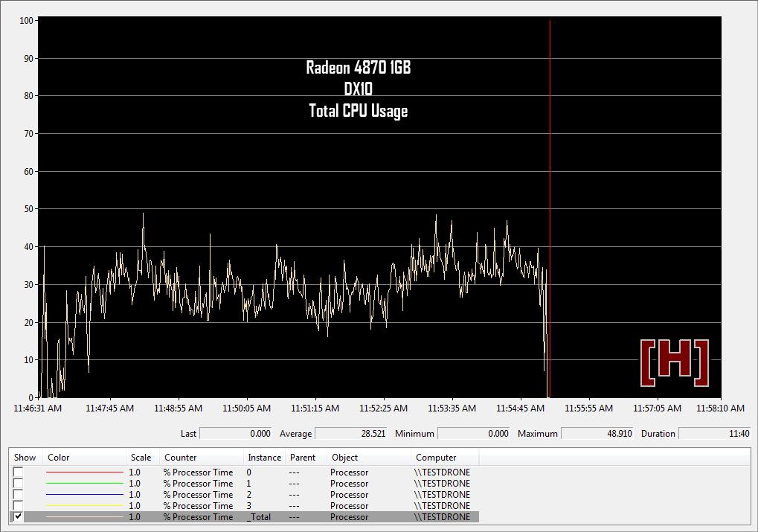Uncheck the _Total Processor Time checkbox
758x532 pixels.
click(18, 516)
